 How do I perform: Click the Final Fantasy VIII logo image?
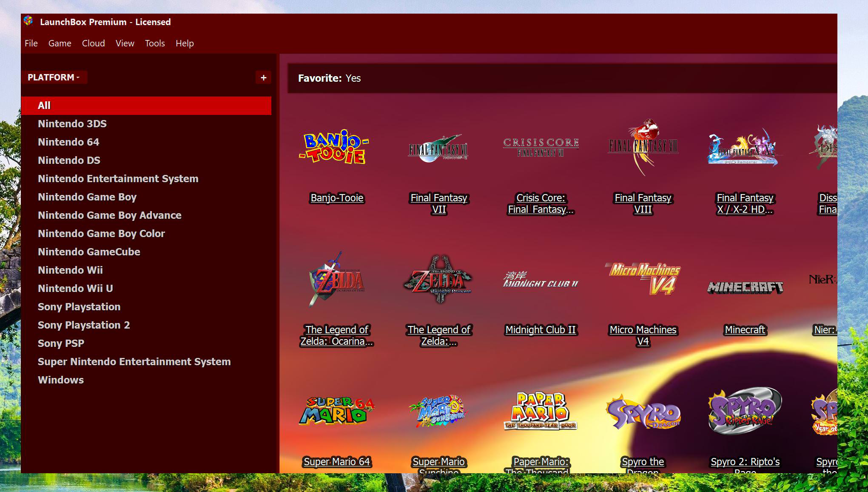(x=643, y=147)
